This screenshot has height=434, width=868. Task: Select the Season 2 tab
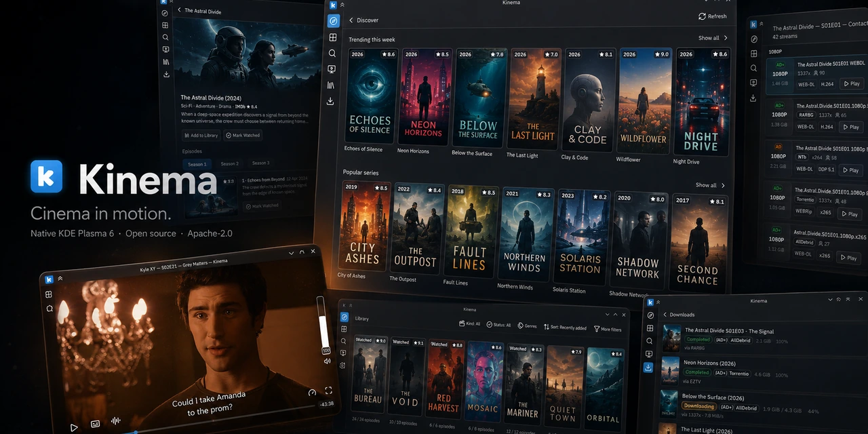[230, 163]
